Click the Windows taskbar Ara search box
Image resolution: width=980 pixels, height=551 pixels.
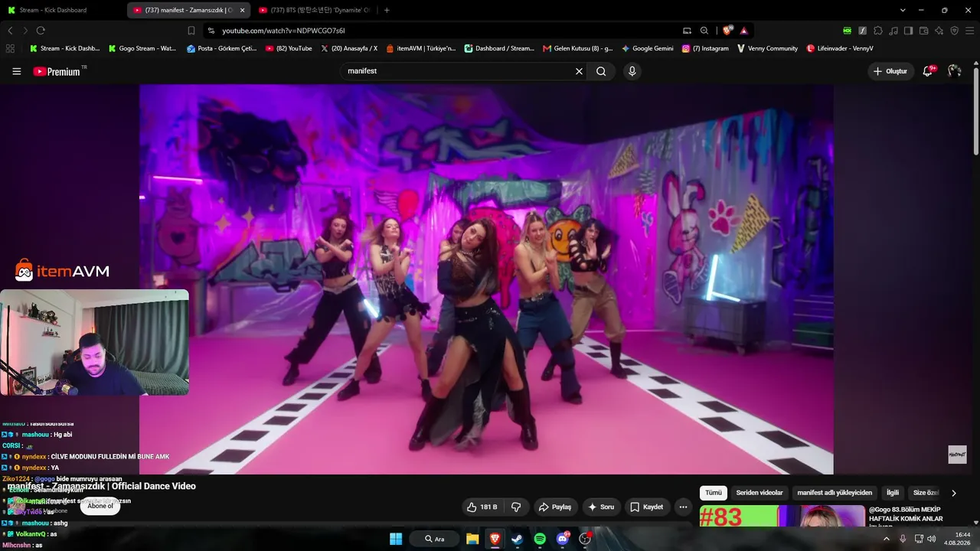click(x=434, y=539)
